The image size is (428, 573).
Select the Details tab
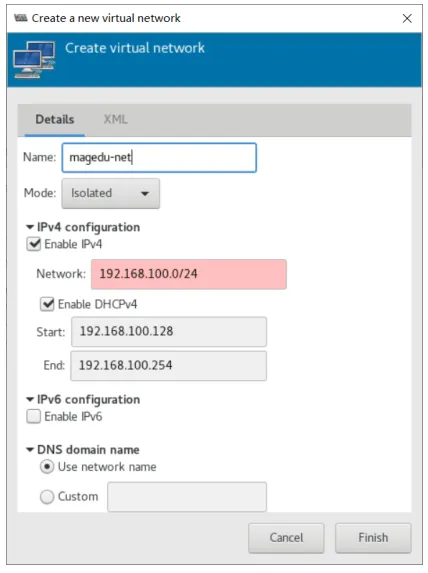coord(55,119)
